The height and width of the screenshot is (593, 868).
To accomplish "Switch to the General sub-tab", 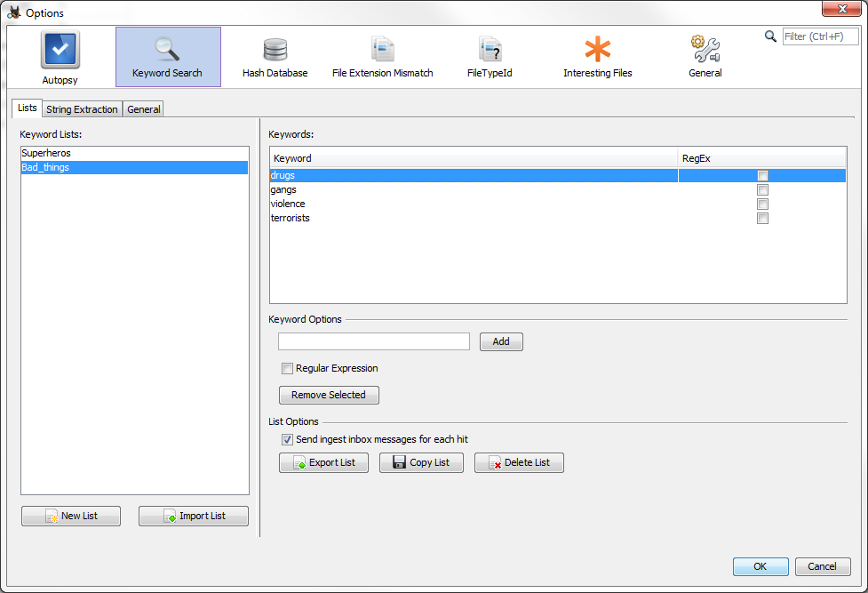I will click(143, 109).
